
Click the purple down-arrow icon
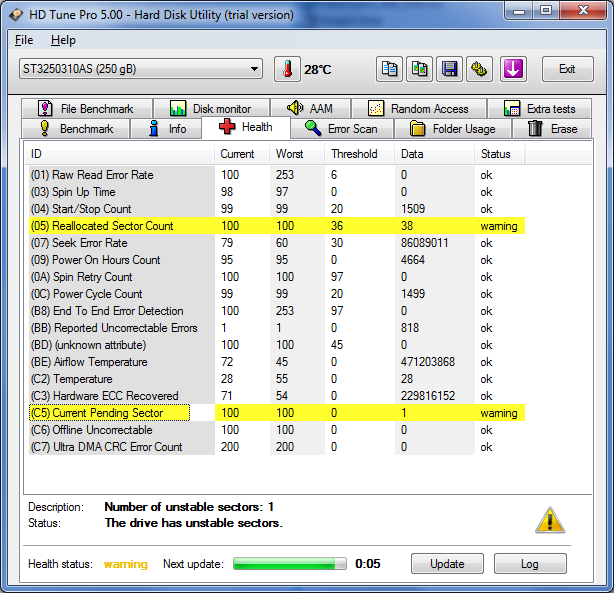[x=513, y=69]
